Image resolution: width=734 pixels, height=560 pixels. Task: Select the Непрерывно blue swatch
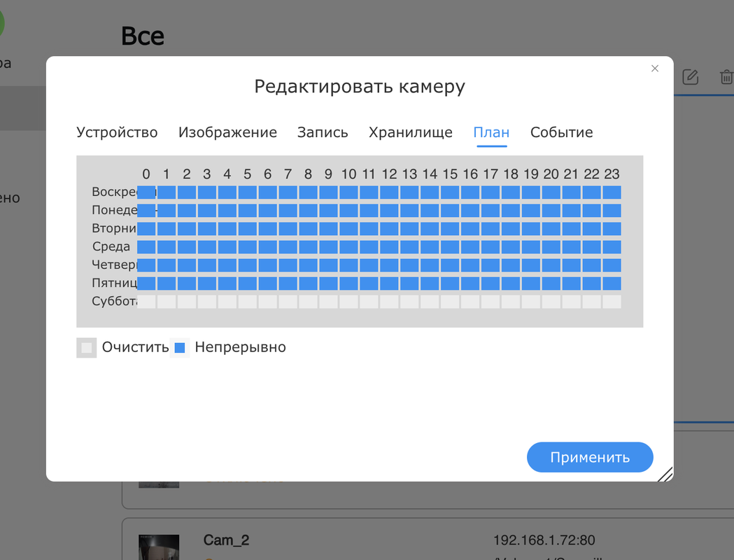click(x=180, y=347)
